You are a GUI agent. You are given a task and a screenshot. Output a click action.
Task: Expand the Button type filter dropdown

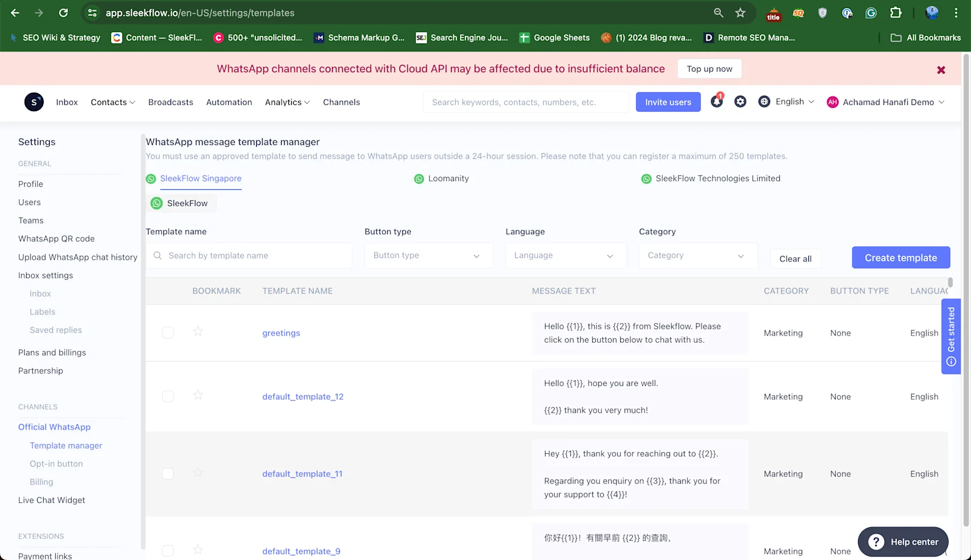coord(428,255)
